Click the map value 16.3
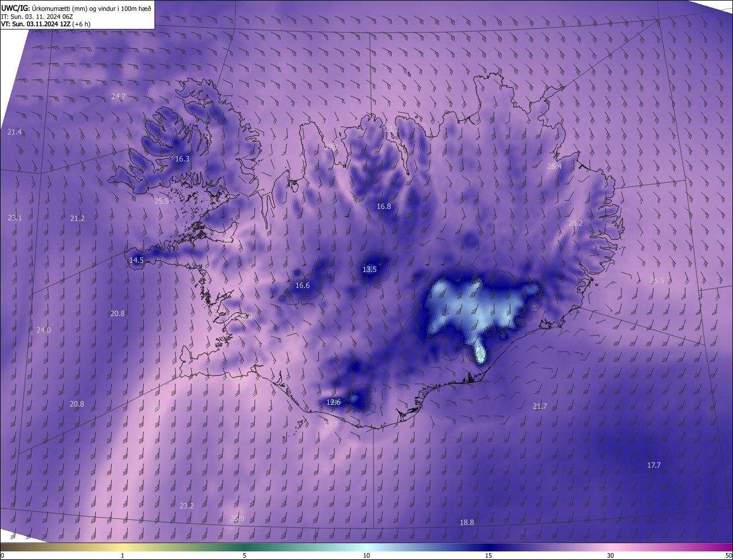Image resolution: width=733 pixels, height=560 pixels. click(x=182, y=159)
